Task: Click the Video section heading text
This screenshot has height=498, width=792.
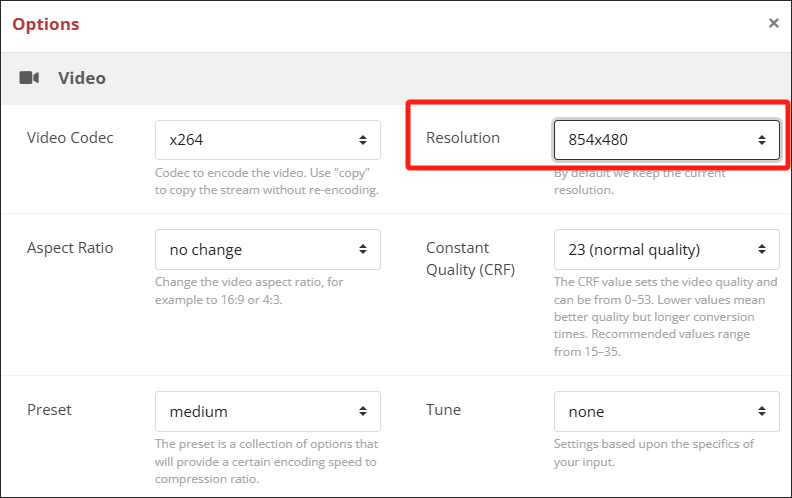Action: (82, 78)
